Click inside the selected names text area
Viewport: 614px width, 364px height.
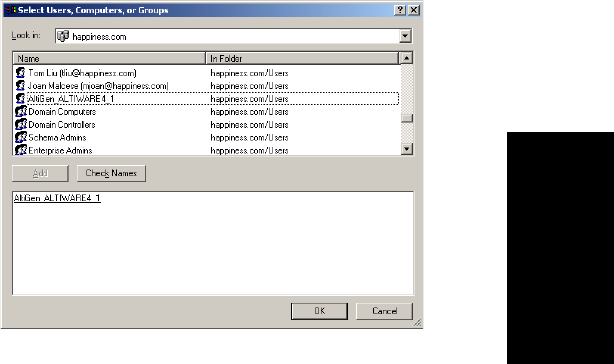click(213, 243)
